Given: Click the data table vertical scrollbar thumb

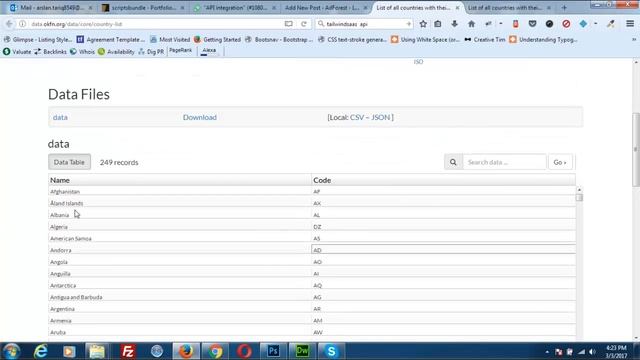Looking at the screenshot, I should pos(579,198).
